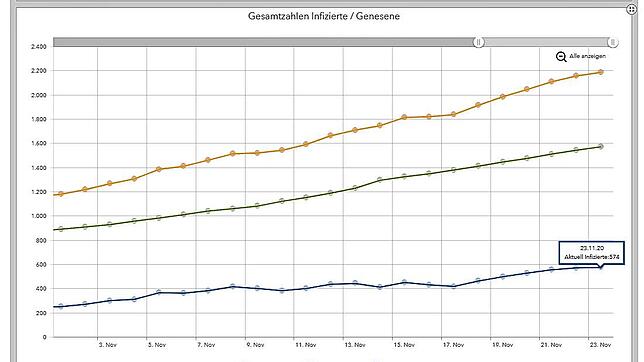Viewport: 644px width, 362px height.
Task: Select the green line point at 23. Nov
Action: pyautogui.click(x=600, y=146)
